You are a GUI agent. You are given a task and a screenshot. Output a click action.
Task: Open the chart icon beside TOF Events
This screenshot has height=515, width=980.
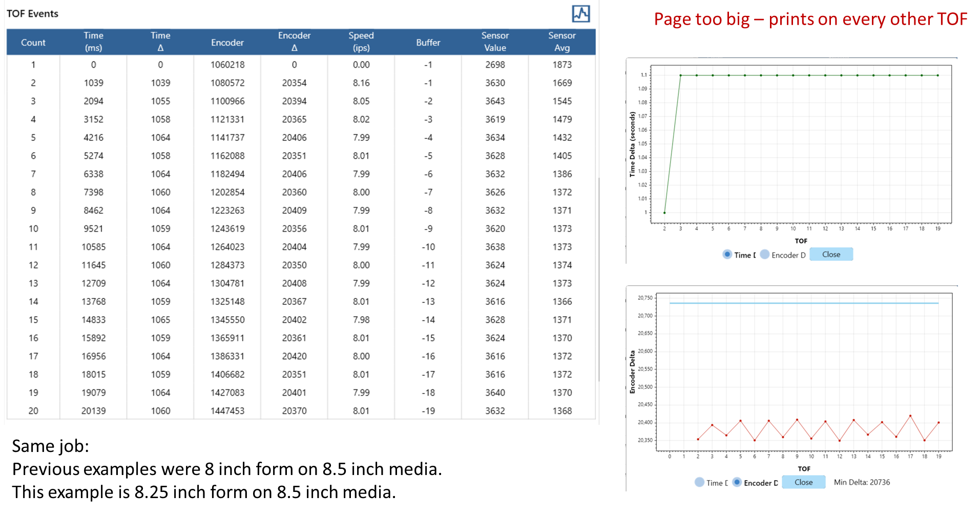point(581,14)
